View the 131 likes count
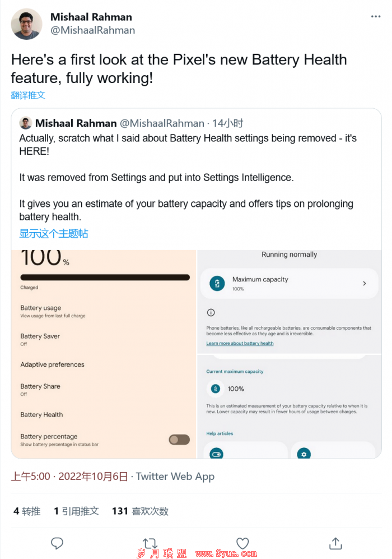Image resolution: width=392 pixels, height=559 pixels. [140, 511]
